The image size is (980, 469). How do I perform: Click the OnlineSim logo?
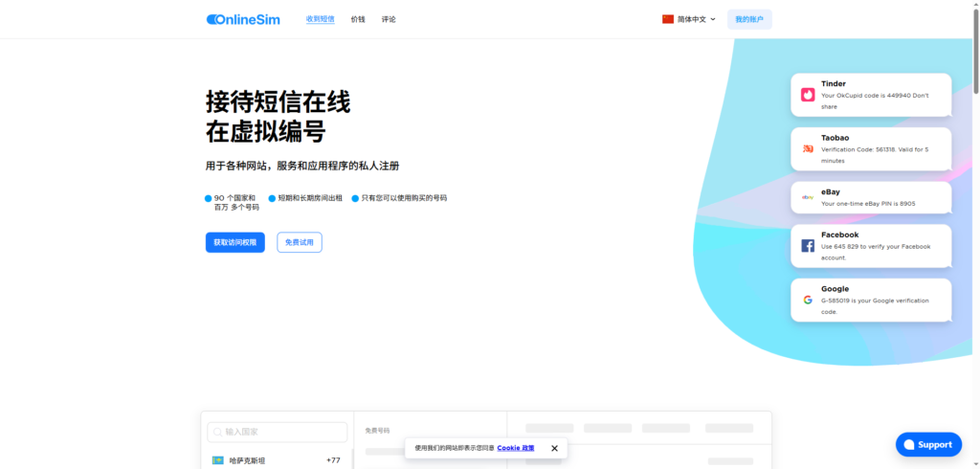[x=243, y=19]
